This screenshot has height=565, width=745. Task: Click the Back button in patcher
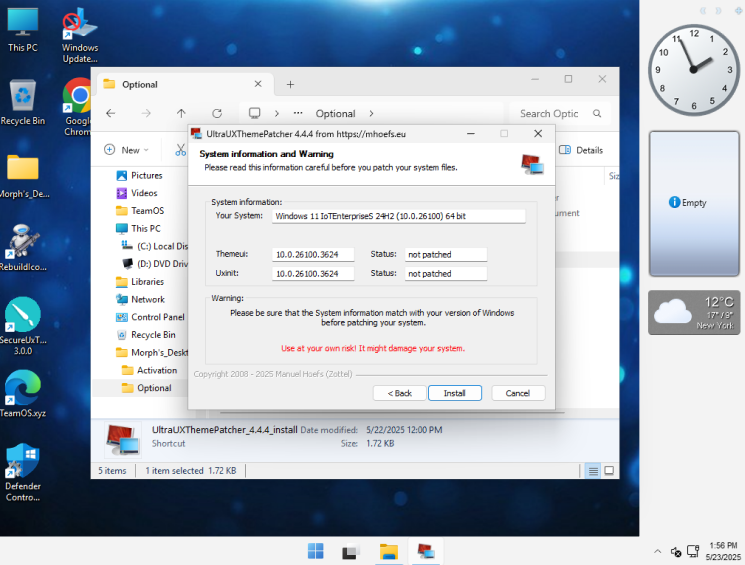point(399,393)
